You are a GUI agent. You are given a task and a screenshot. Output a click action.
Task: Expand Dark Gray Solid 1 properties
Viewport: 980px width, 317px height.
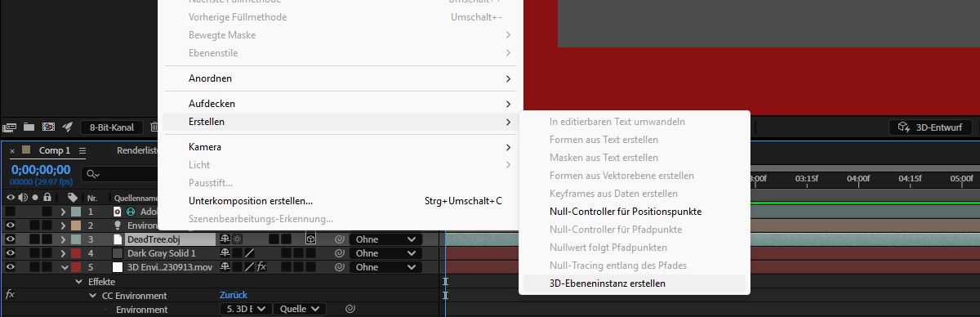63,253
